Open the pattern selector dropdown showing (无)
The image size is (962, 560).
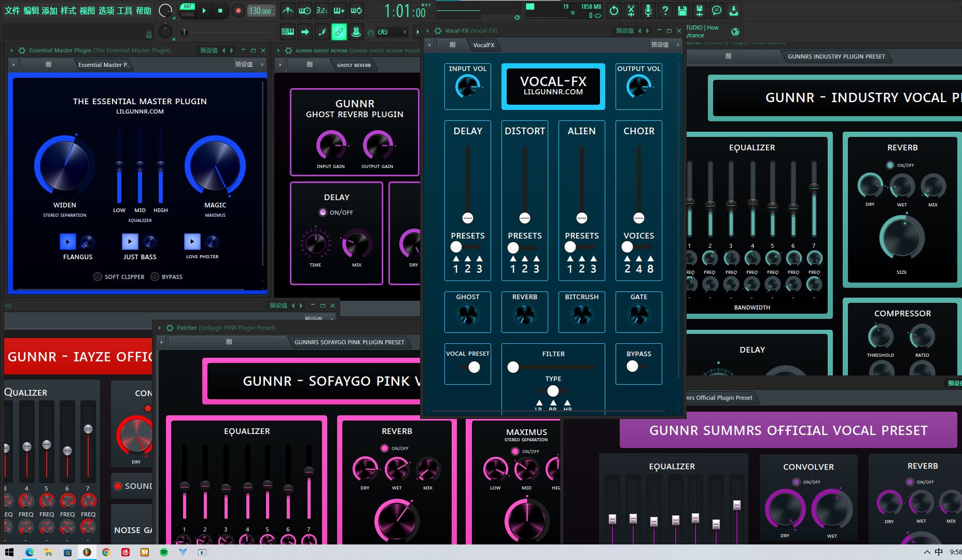click(392, 32)
